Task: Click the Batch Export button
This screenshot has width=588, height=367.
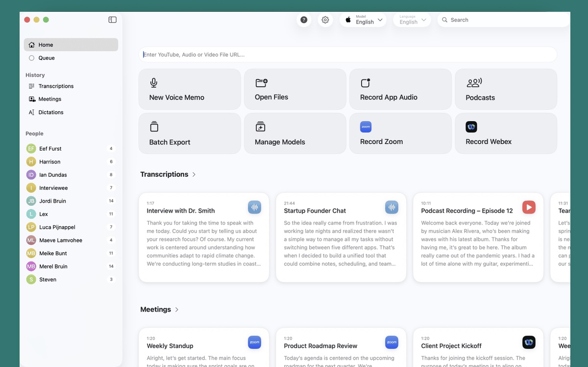Action: tap(190, 133)
